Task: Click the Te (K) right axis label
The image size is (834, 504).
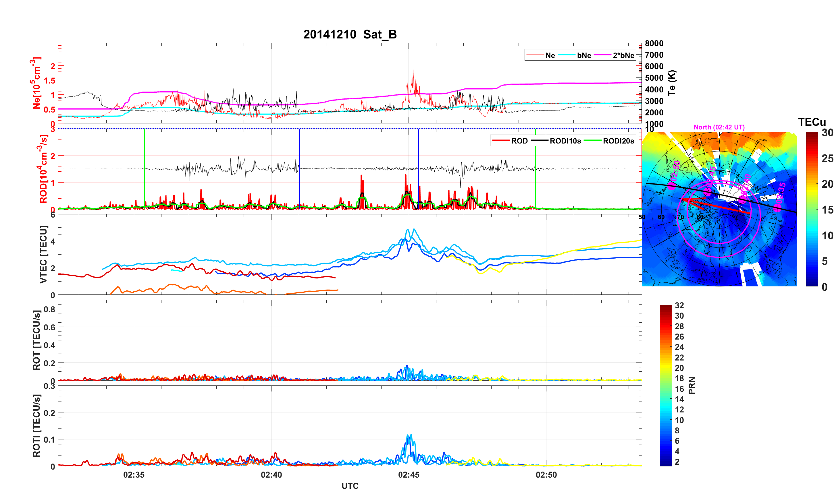Action: (x=672, y=83)
